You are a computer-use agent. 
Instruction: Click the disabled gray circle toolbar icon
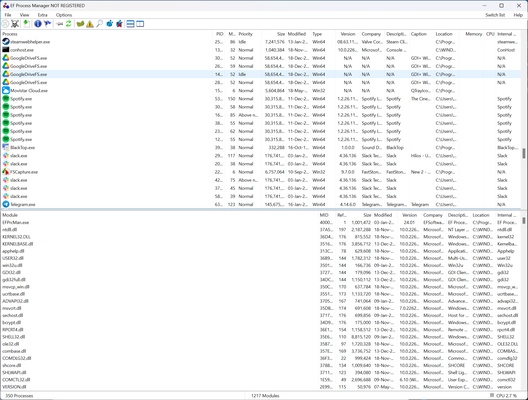click(x=5, y=24)
